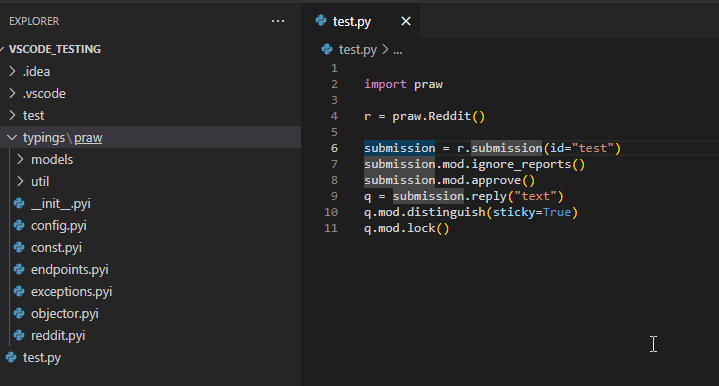Screen dimensions: 719x386
Task: Click 'True' value on line 10
Action: tap(557, 212)
